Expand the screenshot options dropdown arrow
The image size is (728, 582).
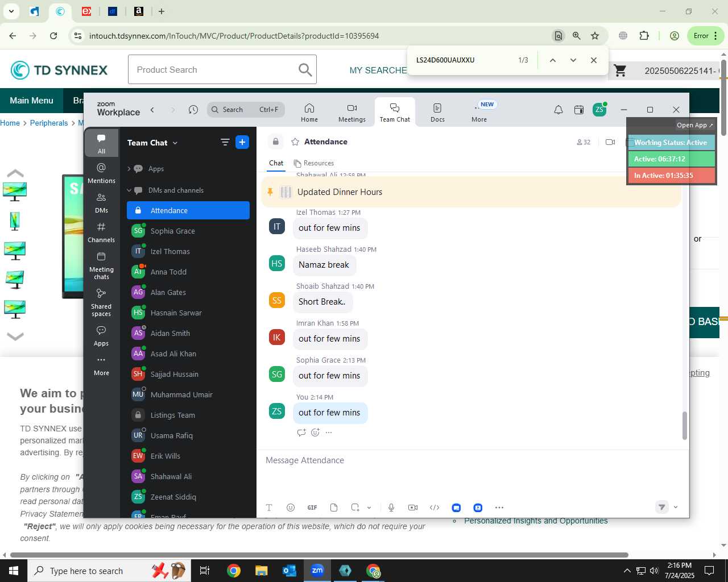(369, 508)
